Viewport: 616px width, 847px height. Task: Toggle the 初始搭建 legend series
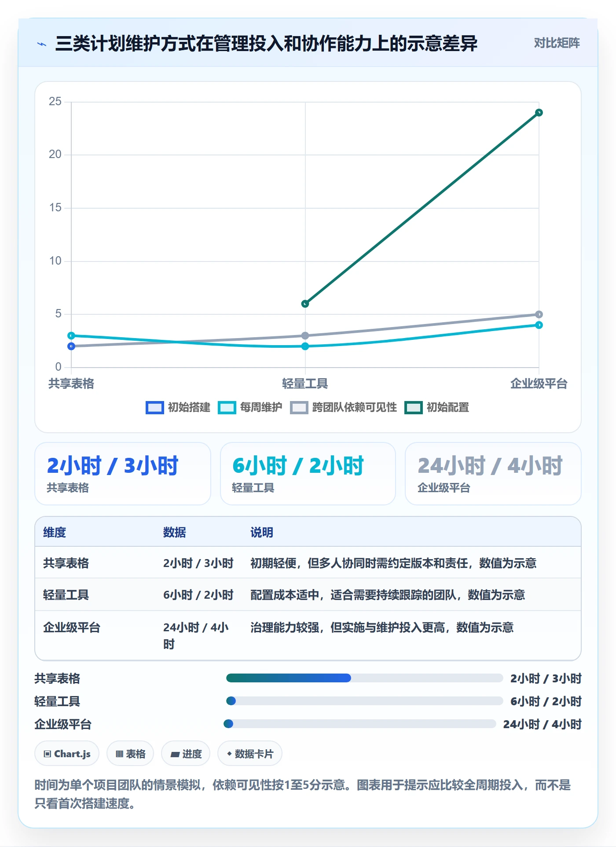click(178, 408)
